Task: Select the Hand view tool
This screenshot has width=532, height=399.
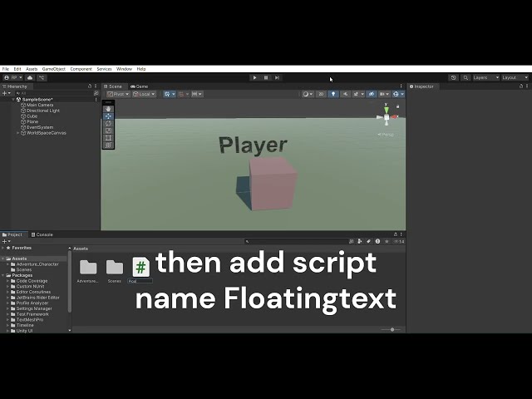Action: (x=108, y=109)
